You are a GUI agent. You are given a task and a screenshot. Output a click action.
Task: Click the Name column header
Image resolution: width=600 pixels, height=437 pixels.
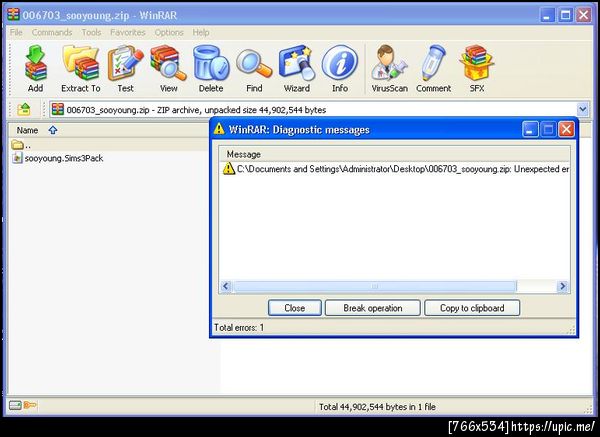click(110, 130)
